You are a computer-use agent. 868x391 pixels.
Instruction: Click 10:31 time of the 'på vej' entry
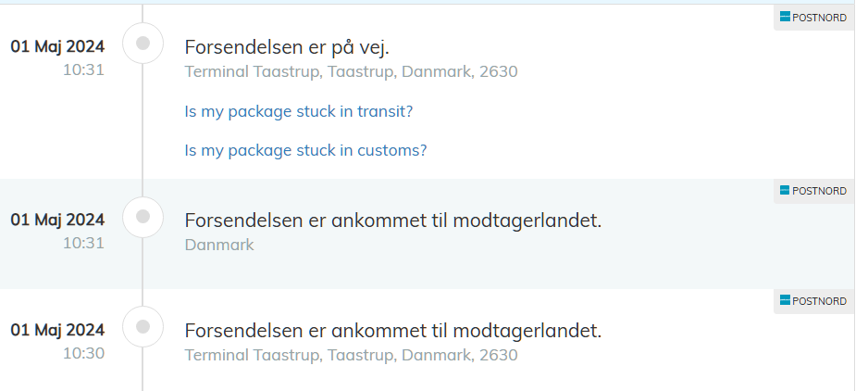coord(83,69)
